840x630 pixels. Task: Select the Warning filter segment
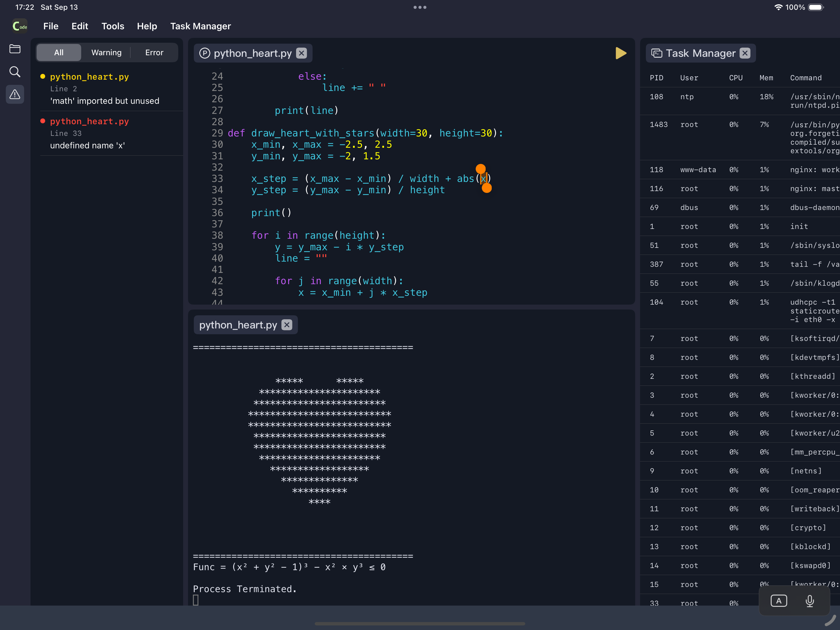[106, 52]
